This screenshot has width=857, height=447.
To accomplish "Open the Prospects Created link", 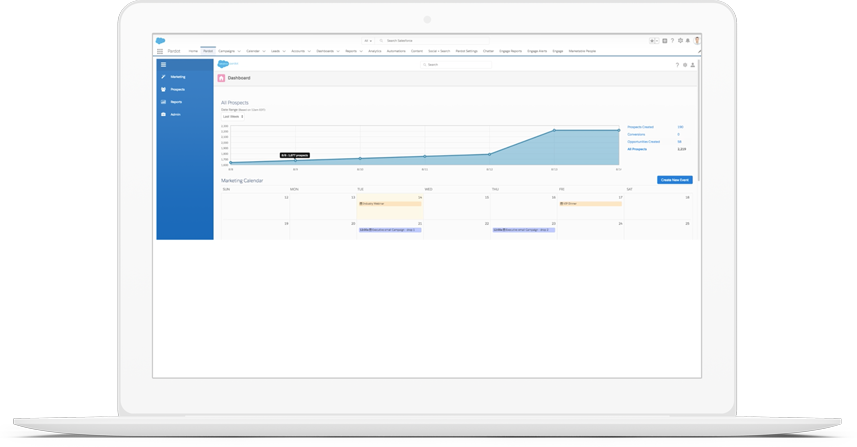I will click(640, 127).
